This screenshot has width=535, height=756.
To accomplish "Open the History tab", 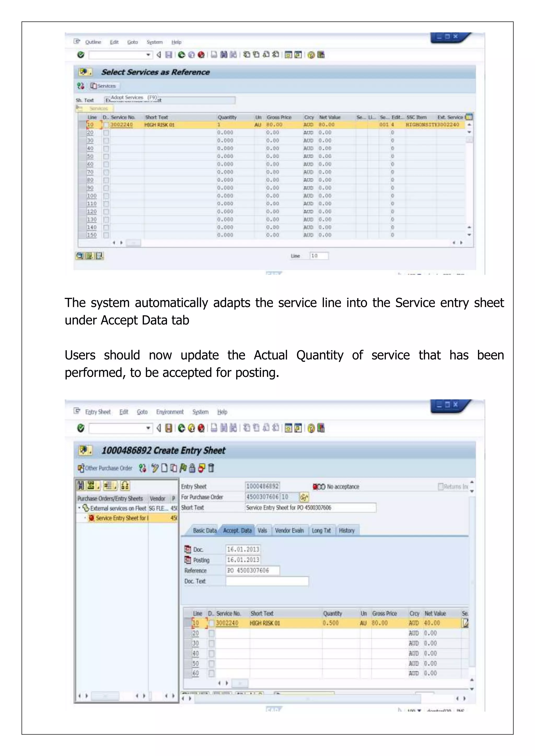I will pos(347,530).
